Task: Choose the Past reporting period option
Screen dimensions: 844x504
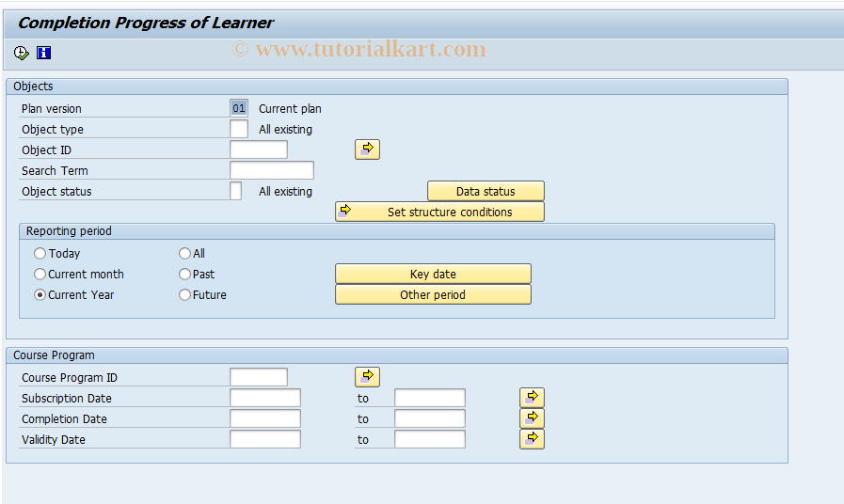Action: click(184, 275)
